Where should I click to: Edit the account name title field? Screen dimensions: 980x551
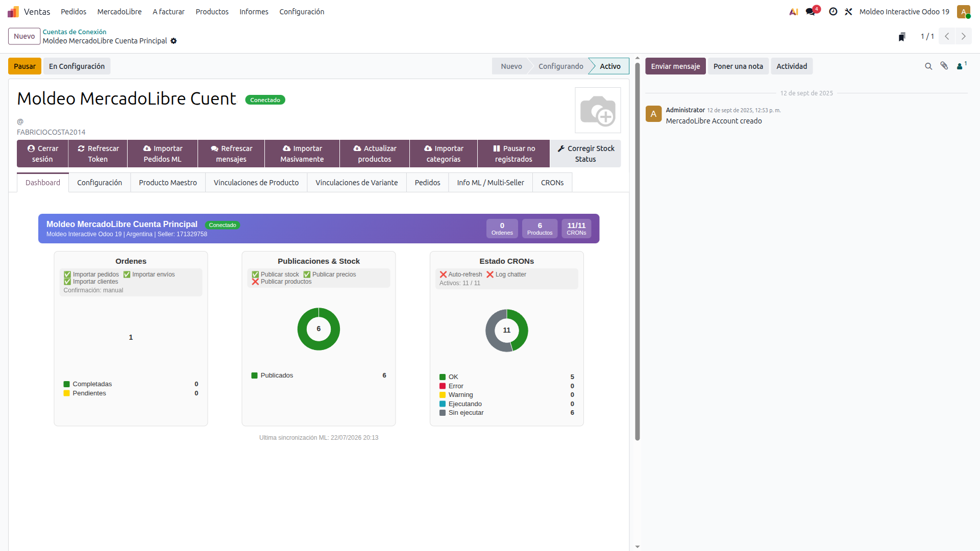(127, 98)
